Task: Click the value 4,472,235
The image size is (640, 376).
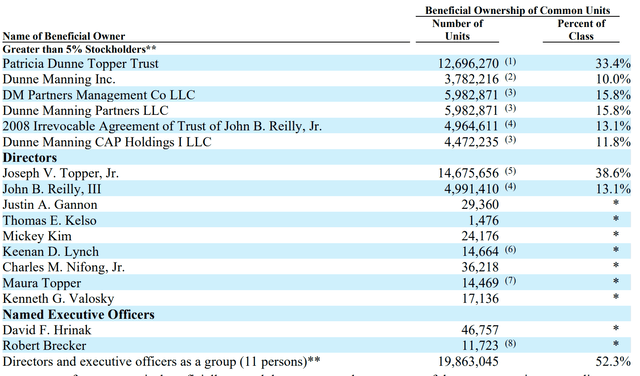Action: (x=471, y=142)
